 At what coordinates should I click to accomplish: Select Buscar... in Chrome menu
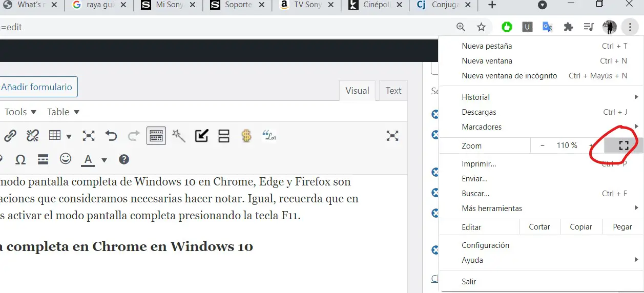click(541, 194)
